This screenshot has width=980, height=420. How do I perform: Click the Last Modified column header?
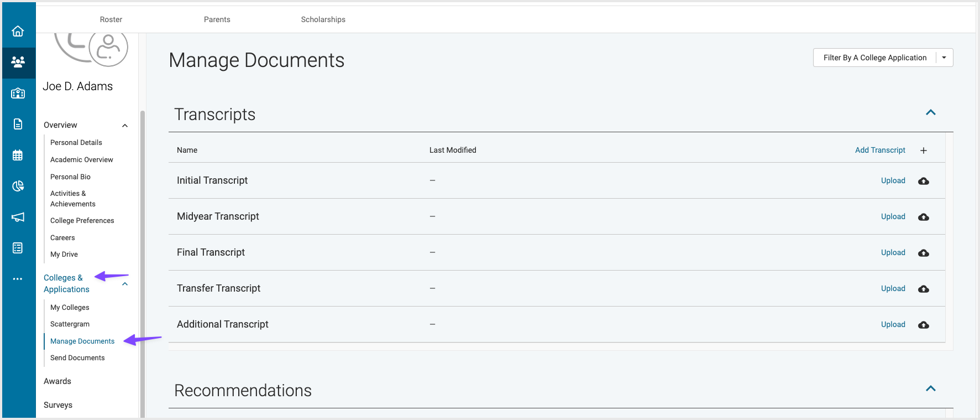[453, 150]
